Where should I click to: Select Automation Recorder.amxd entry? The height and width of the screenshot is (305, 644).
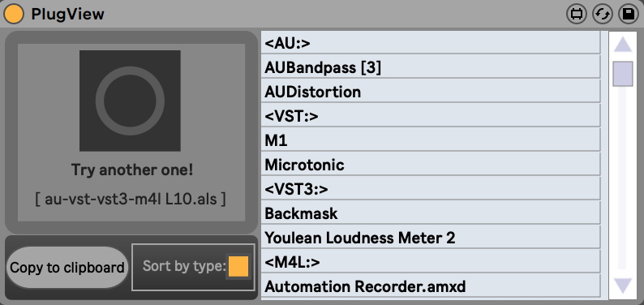click(x=431, y=286)
